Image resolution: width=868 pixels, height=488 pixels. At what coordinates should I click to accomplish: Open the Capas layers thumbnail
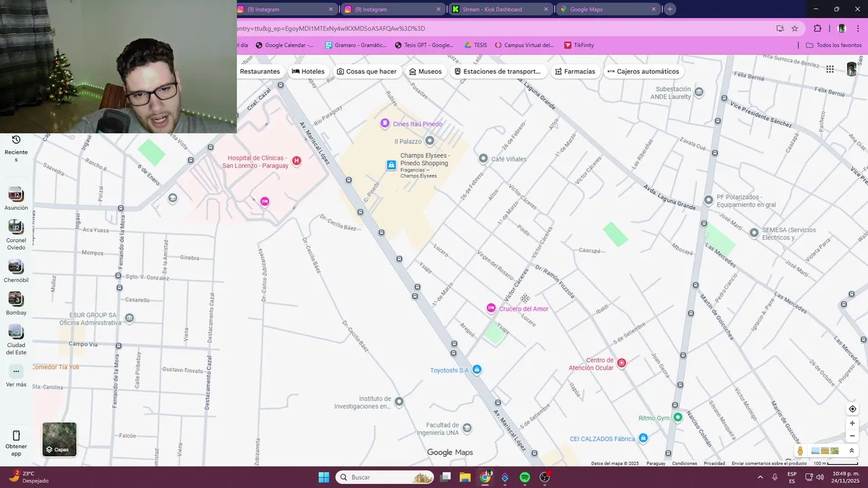[x=60, y=439]
